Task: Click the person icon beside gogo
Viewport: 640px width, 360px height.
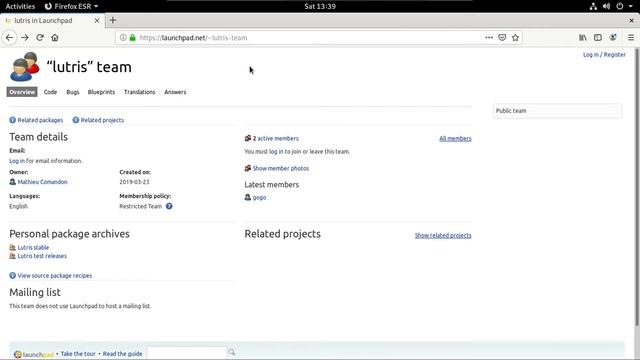Action: click(x=248, y=197)
